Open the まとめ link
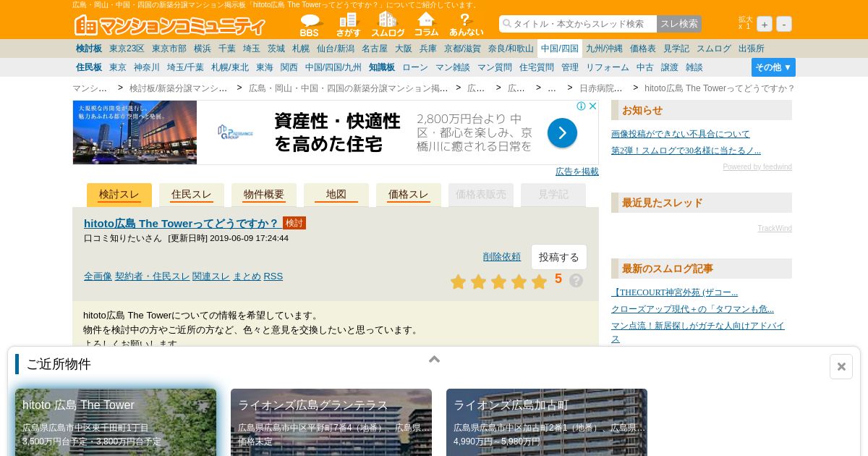 click(247, 276)
